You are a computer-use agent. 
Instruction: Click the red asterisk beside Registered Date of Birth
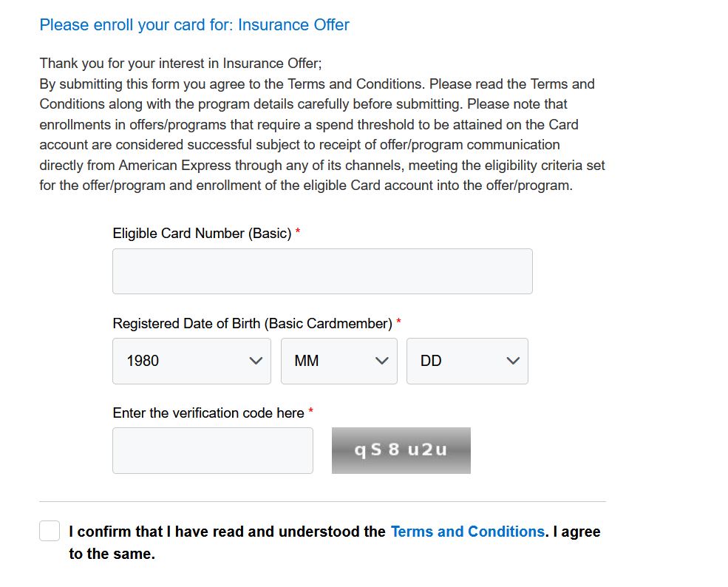point(398,321)
